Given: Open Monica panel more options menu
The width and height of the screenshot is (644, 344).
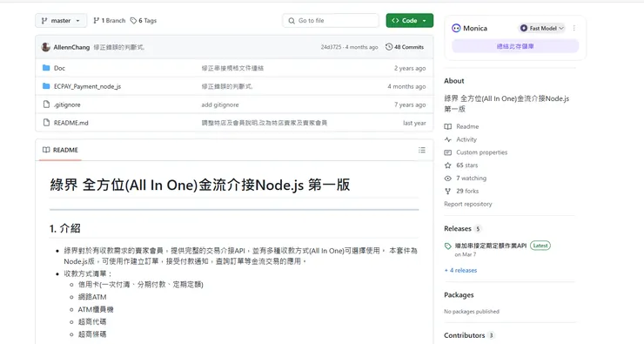Looking at the screenshot, I should point(574,28).
